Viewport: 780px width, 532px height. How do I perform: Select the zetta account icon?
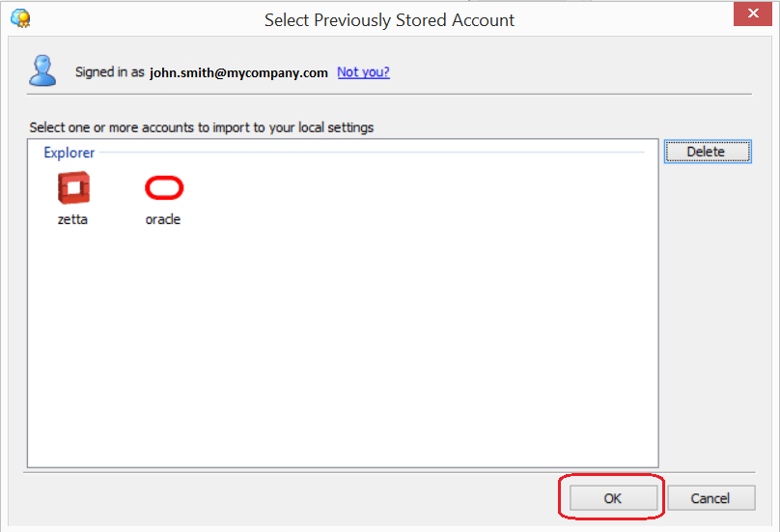(x=73, y=187)
